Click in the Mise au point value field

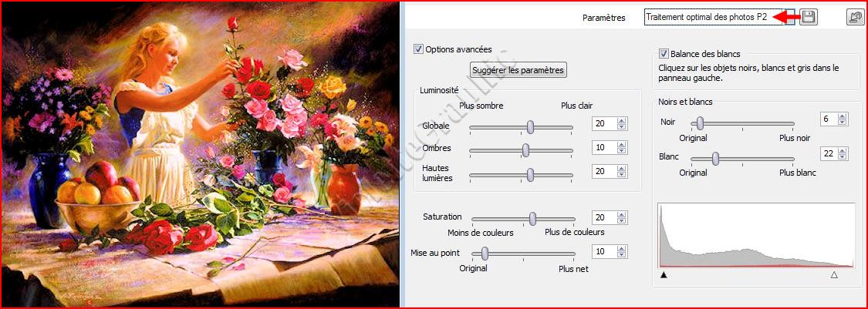pyautogui.click(x=604, y=251)
